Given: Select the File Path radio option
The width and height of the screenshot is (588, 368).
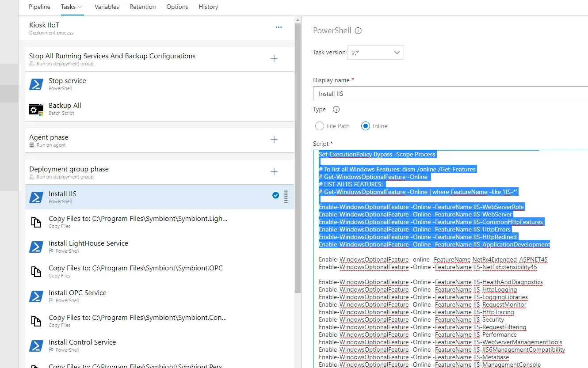Looking at the screenshot, I should [320, 126].
